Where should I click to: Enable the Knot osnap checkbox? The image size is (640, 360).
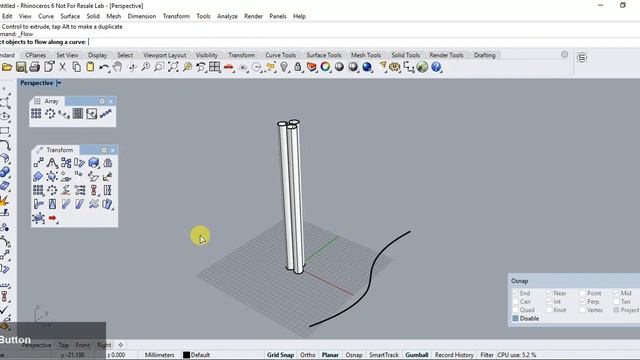click(x=549, y=310)
